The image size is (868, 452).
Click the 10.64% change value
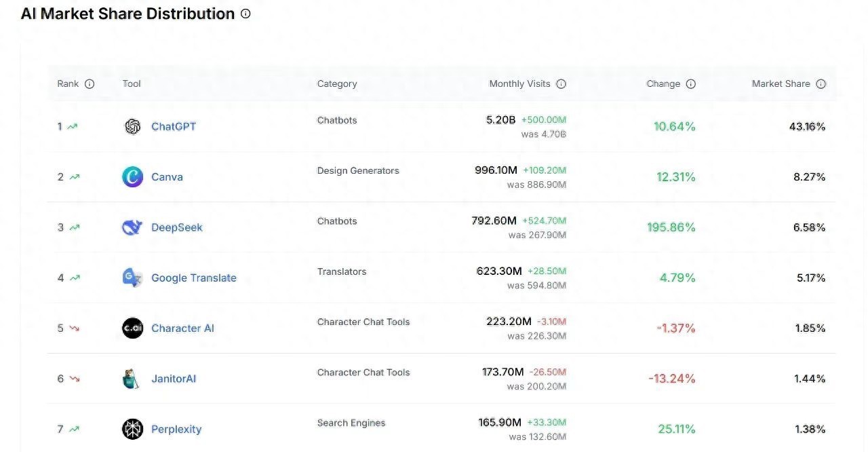click(675, 127)
